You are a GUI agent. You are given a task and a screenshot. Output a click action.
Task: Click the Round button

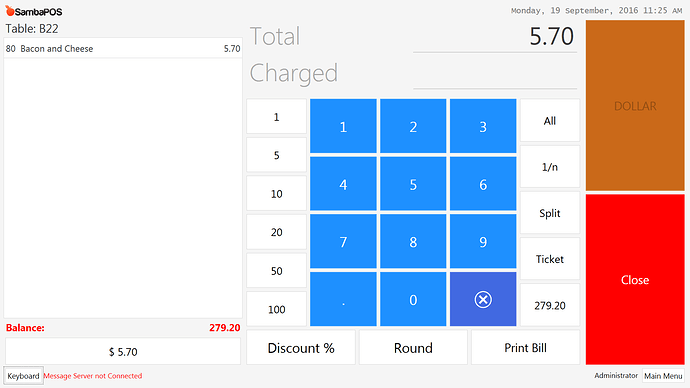coord(413,348)
